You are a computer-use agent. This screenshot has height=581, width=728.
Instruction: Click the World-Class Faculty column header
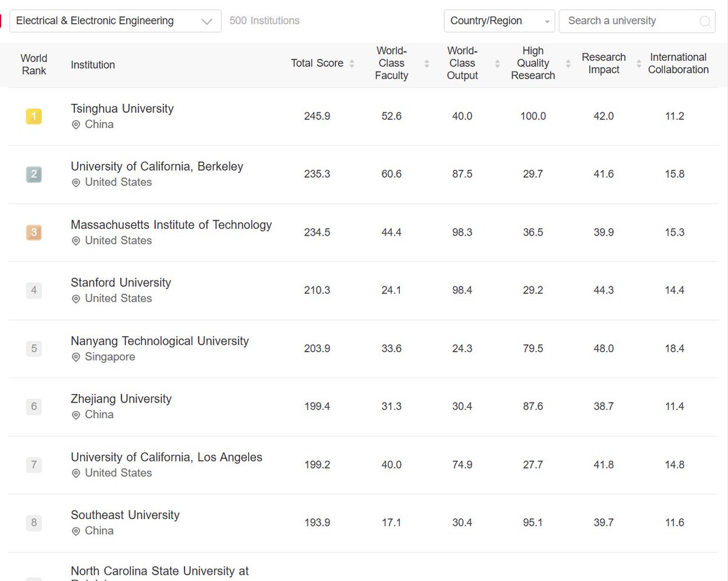click(x=391, y=63)
